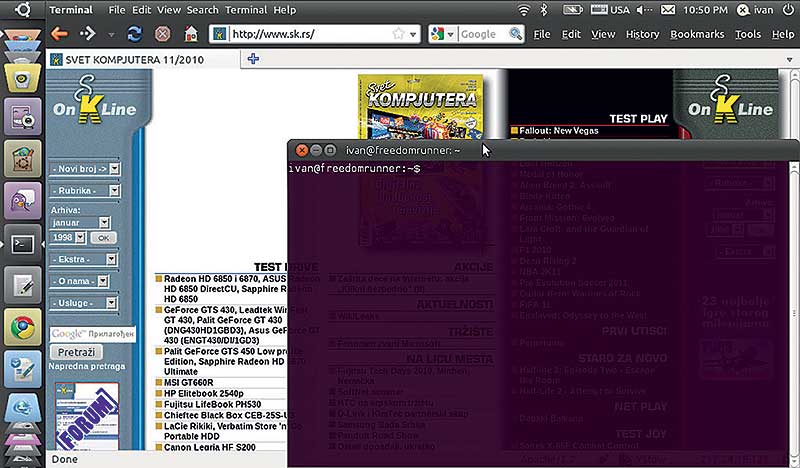Open the HP Elitebook 2540p link
This screenshot has height=468, width=800.
204,393
